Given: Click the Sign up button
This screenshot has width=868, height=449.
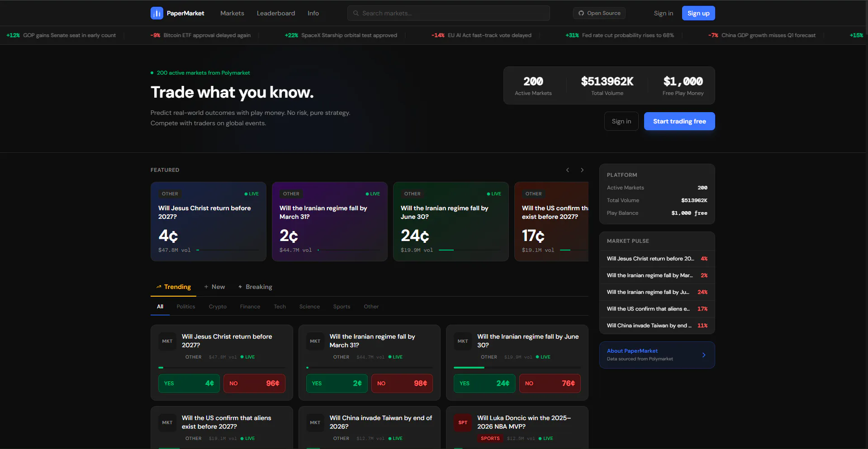Looking at the screenshot, I should (x=698, y=13).
